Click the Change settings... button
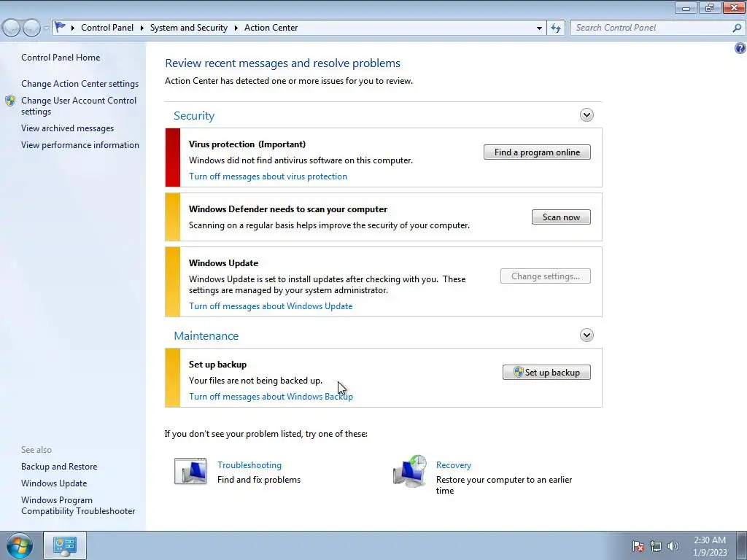 (x=545, y=276)
